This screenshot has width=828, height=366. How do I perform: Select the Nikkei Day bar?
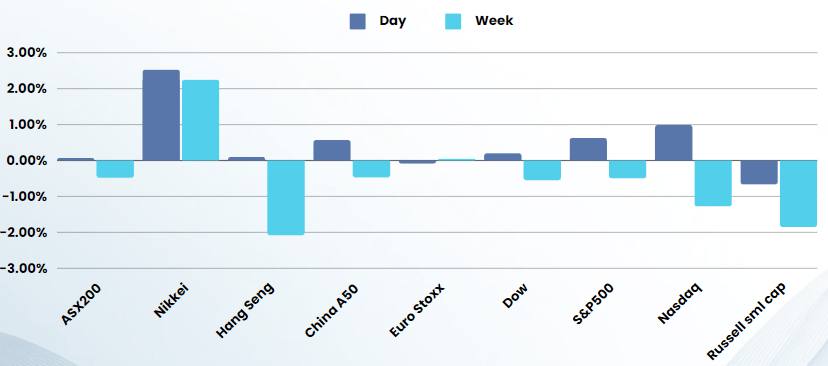tap(161, 115)
